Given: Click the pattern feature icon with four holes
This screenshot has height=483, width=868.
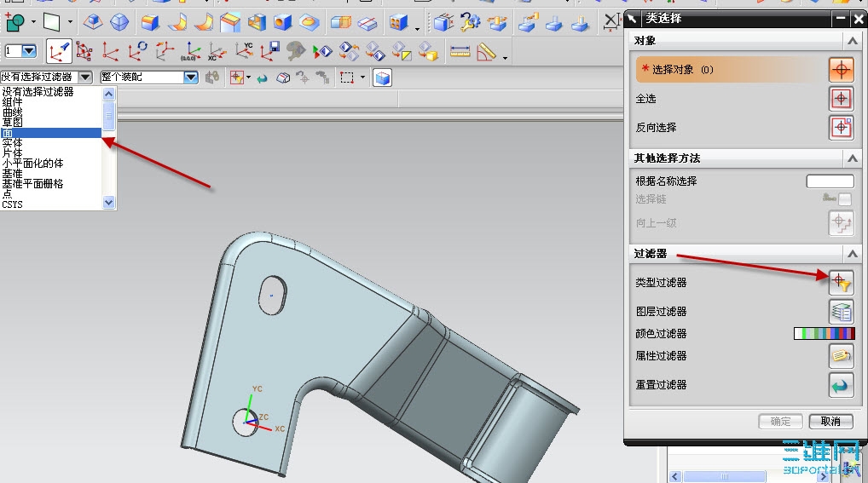Looking at the screenshot, I should click(398, 23).
